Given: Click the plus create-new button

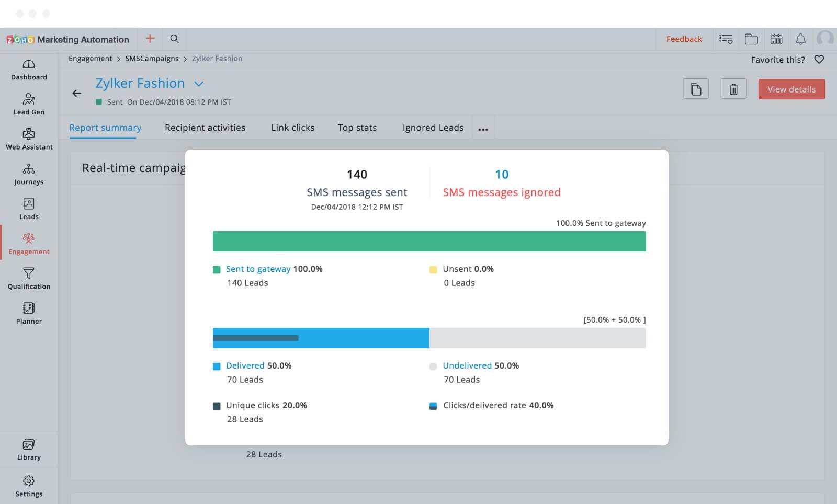Looking at the screenshot, I should 150,39.
